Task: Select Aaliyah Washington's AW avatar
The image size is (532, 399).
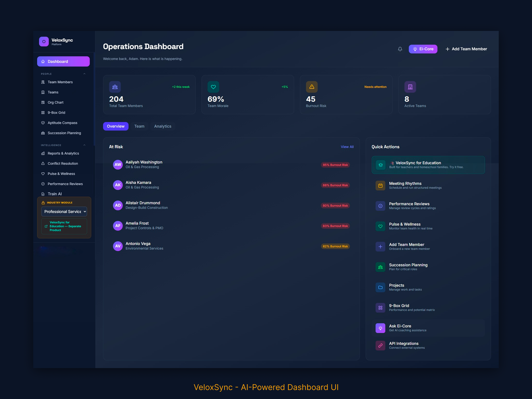Action: [118, 165]
